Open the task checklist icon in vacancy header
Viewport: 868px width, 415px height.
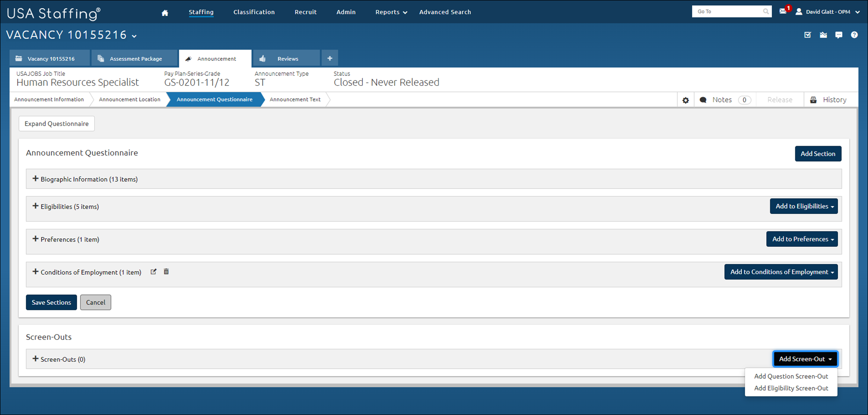pos(808,35)
